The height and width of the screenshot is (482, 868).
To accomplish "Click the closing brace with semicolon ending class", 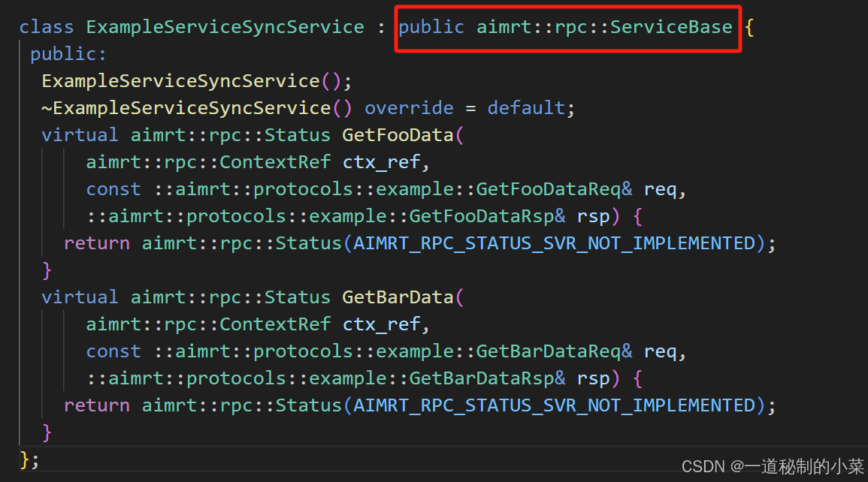I will 29,458.
